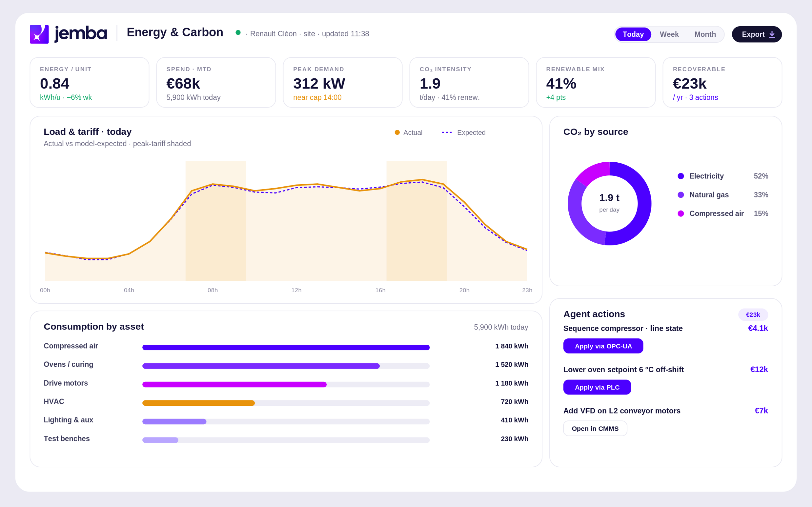This screenshot has height=507, width=812.
Task: Click Apply via PLC button
Action: coord(597,387)
